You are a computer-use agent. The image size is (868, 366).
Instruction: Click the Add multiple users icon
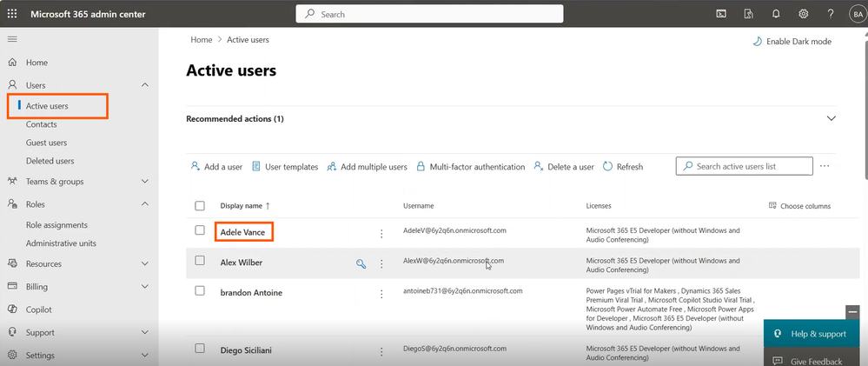click(x=332, y=166)
